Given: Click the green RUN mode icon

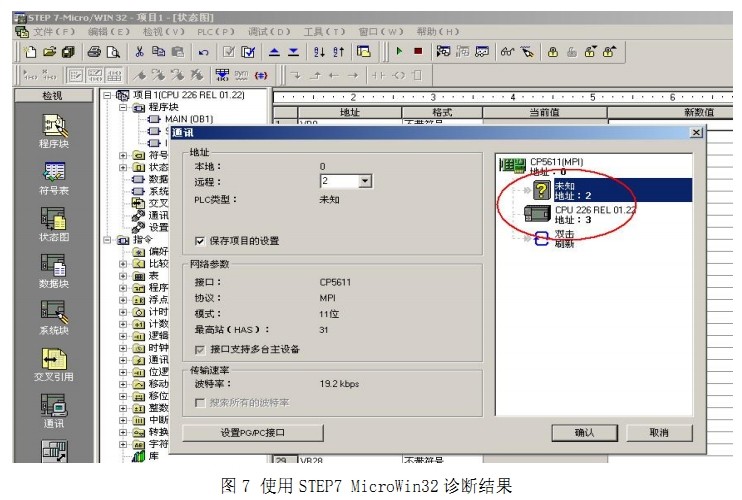Looking at the screenshot, I should (x=399, y=51).
